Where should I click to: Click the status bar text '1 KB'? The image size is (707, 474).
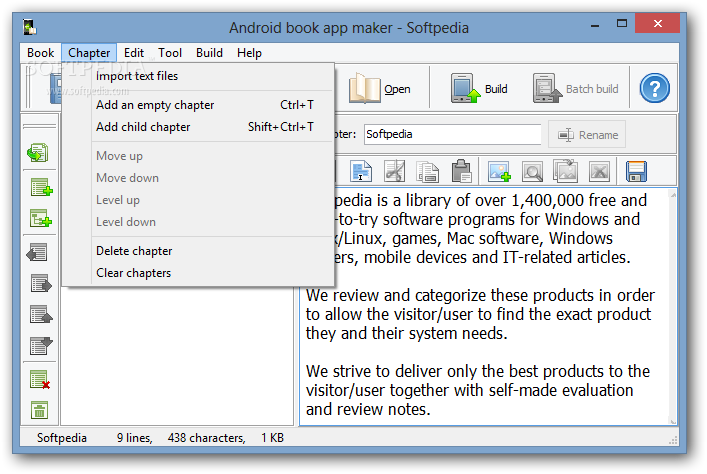pyautogui.click(x=272, y=438)
